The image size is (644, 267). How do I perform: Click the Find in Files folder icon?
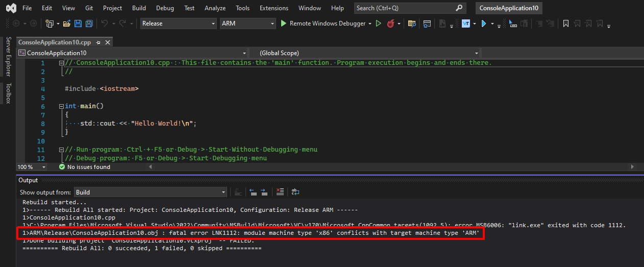(x=412, y=23)
